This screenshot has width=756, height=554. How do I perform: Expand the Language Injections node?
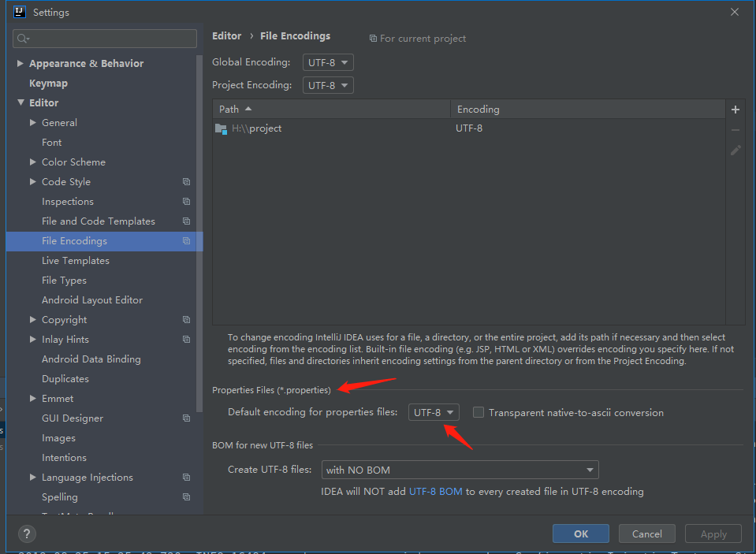33,478
